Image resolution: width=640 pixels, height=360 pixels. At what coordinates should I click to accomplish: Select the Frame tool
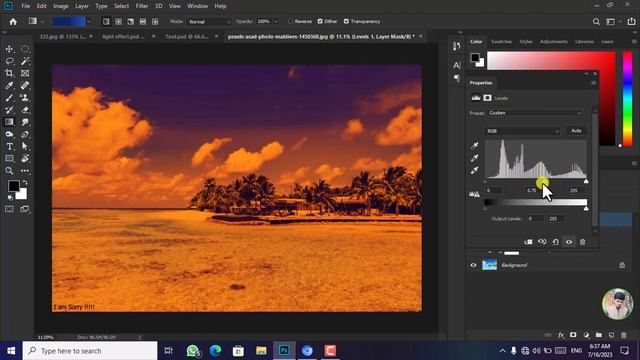click(25, 73)
